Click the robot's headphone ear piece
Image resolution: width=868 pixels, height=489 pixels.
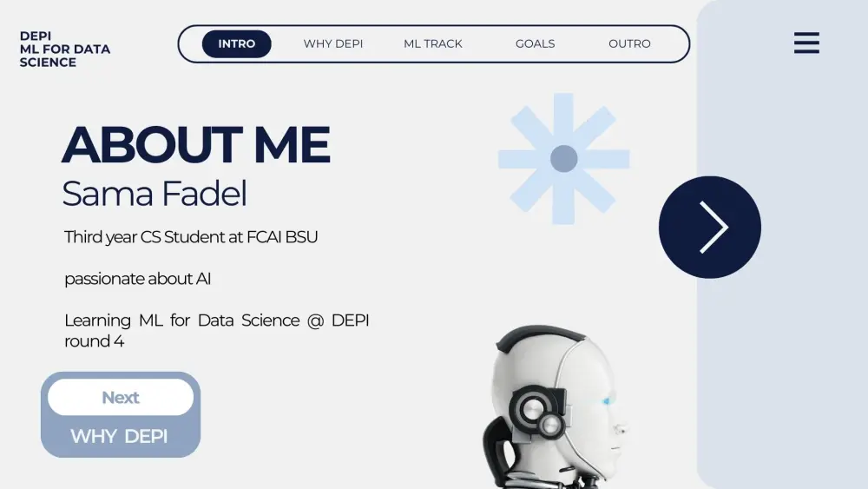pyautogui.click(x=536, y=411)
